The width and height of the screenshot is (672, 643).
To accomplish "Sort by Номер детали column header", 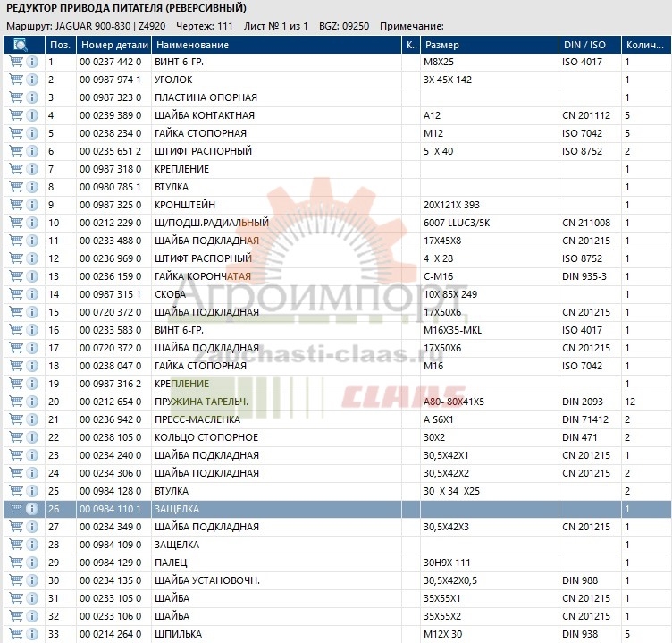I will [114, 45].
